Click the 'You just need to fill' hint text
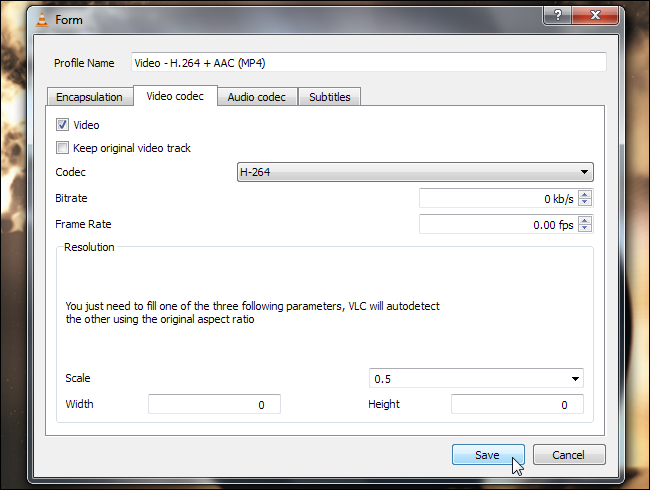This screenshot has height=490, width=650. (252, 313)
